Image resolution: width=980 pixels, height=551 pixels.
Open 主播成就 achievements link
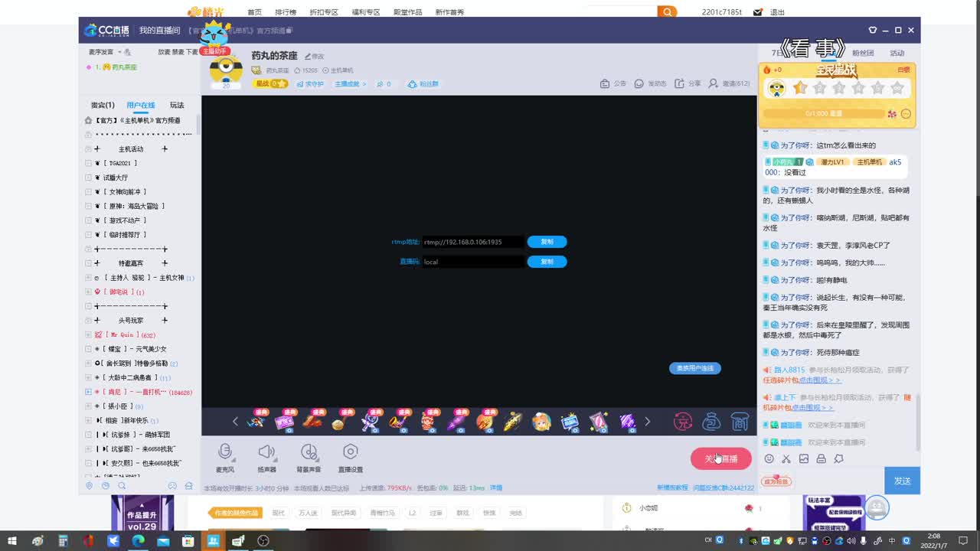(351, 84)
